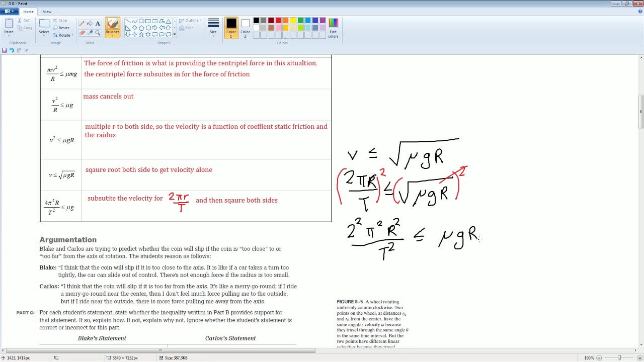Pick the Triangle shape
Image resolution: width=644 pixels, height=362 pixels.
click(x=168, y=21)
